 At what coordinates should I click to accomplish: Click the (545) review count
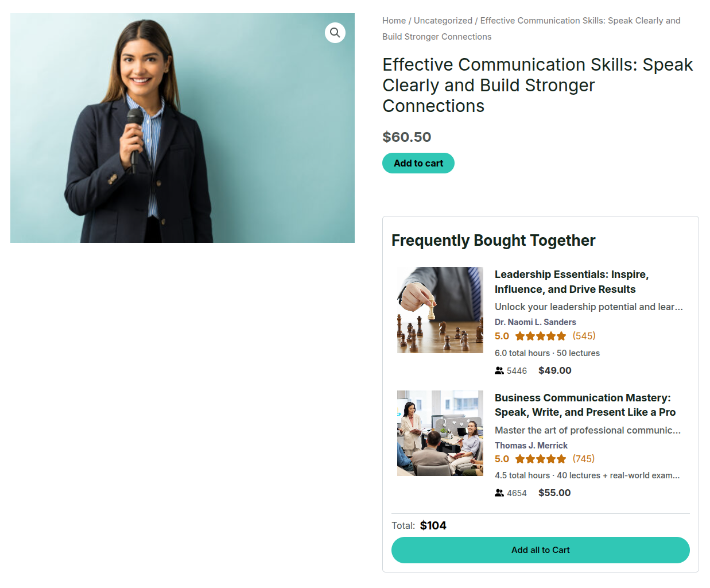pos(584,336)
